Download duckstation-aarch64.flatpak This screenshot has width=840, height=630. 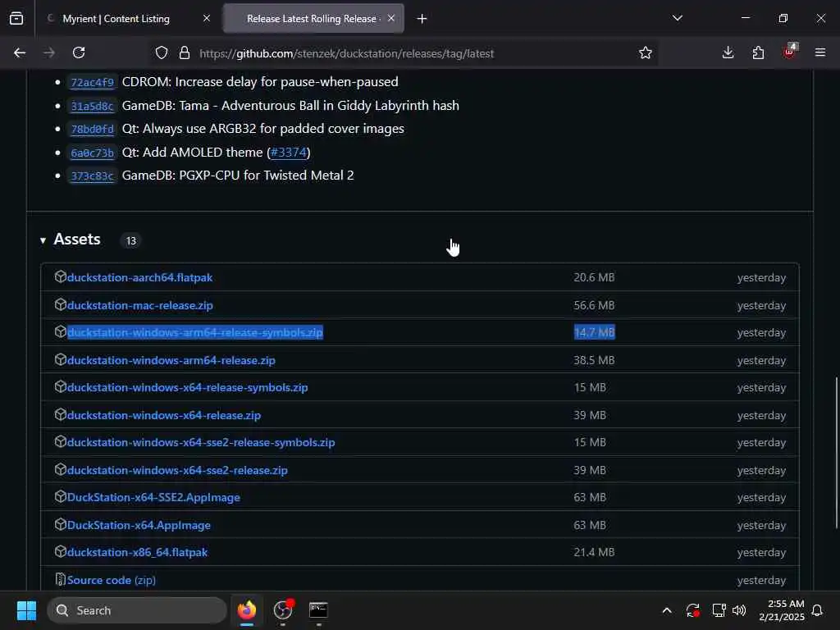(139, 277)
